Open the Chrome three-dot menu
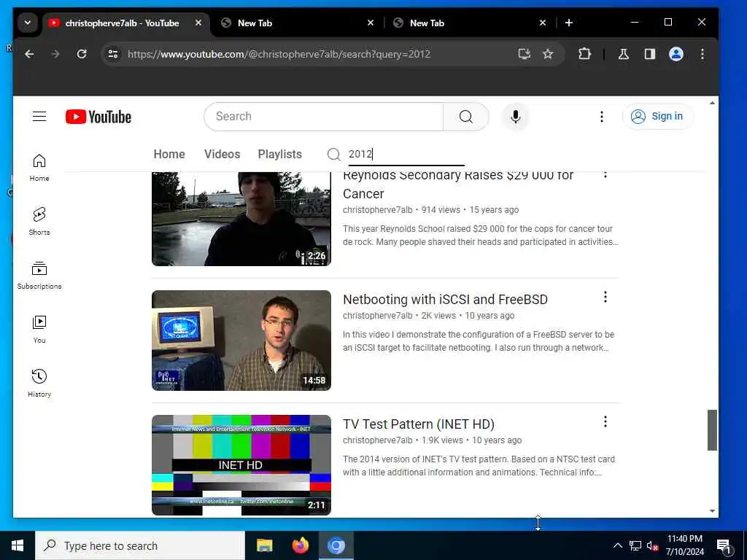Image resolution: width=747 pixels, height=560 pixels. click(x=703, y=54)
